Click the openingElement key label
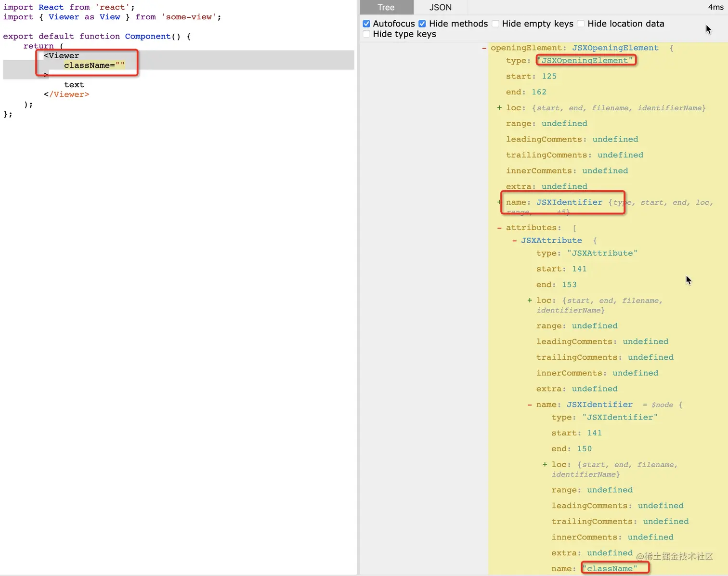 tap(526, 48)
